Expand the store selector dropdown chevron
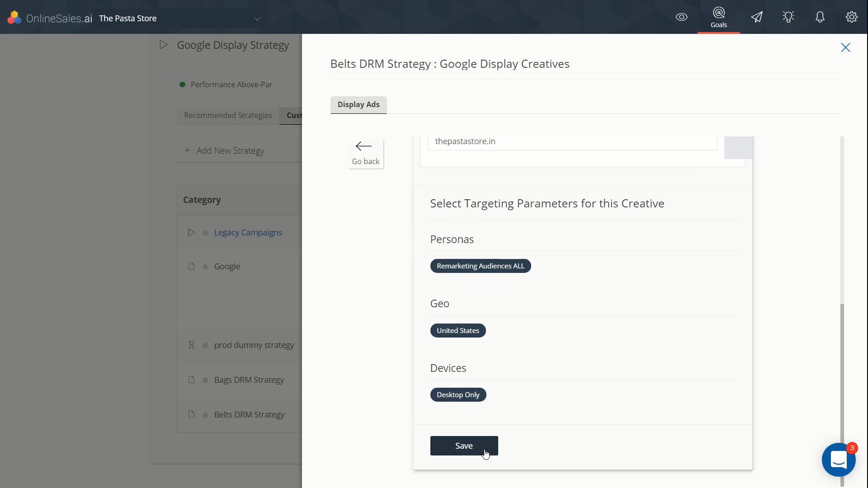Image resolution: width=868 pixels, height=488 pixels. pos(257,19)
